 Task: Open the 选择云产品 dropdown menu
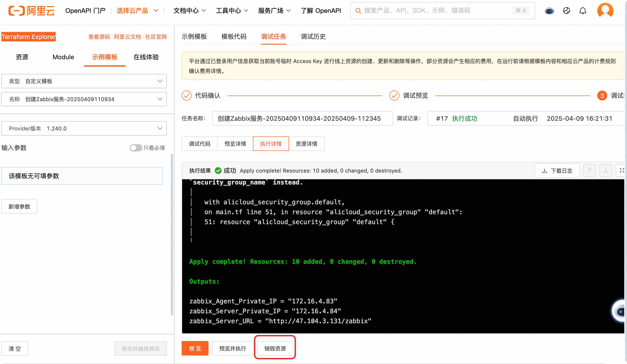click(137, 11)
